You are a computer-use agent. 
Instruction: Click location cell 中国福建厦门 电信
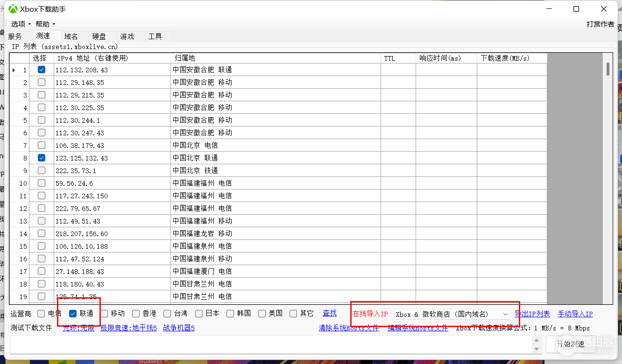tap(276, 271)
